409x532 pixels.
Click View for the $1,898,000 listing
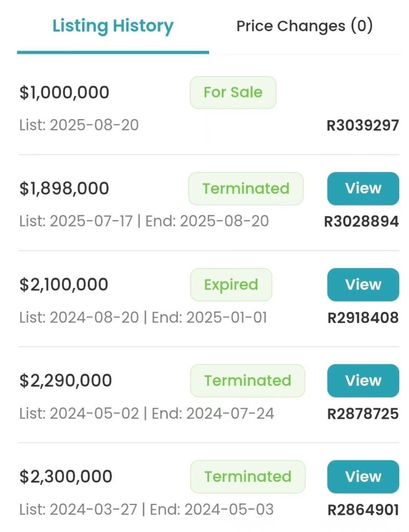[363, 189]
